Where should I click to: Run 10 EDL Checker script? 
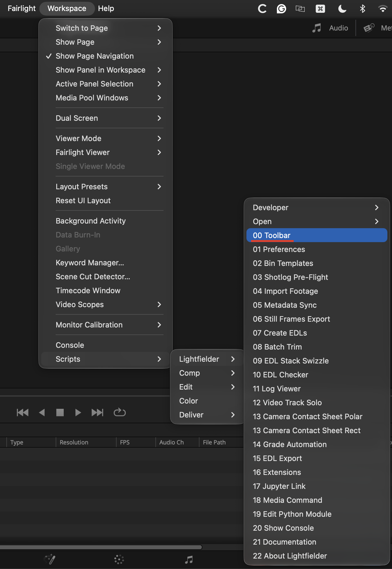point(317,375)
